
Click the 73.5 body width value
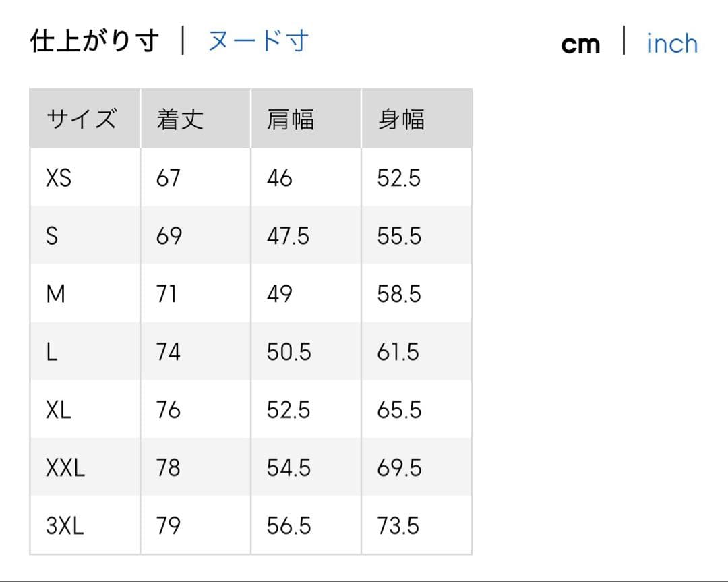(x=399, y=526)
